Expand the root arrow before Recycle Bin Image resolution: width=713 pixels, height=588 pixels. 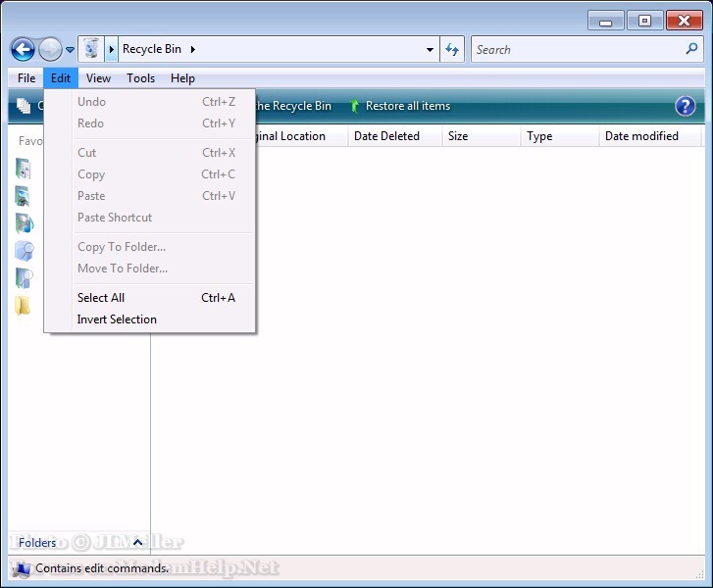coord(112,49)
